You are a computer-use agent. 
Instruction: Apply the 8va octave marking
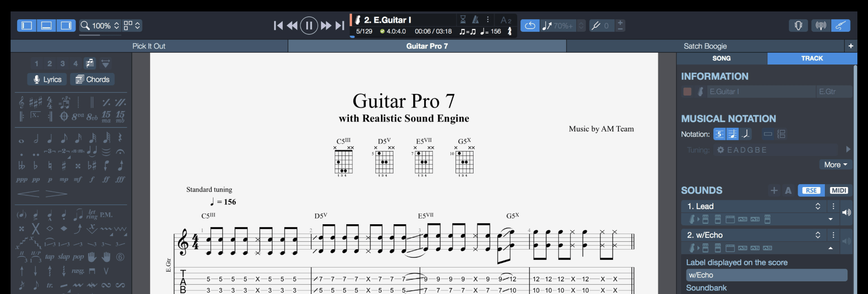[x=77, y=116]
